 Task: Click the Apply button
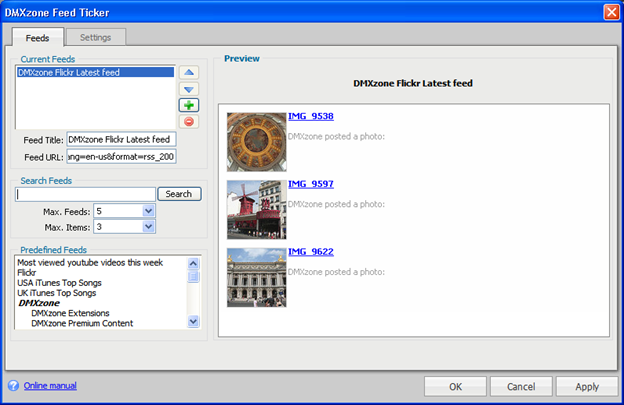(x=587, y=386)
